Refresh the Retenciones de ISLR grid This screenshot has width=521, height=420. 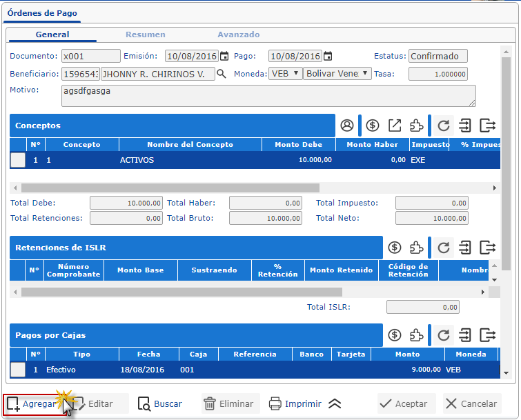[444, 248]
